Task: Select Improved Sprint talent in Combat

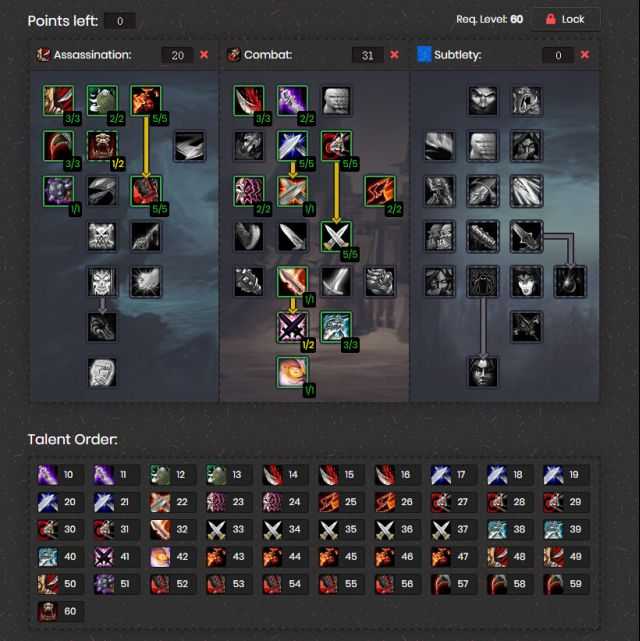Action: [380, 191]
